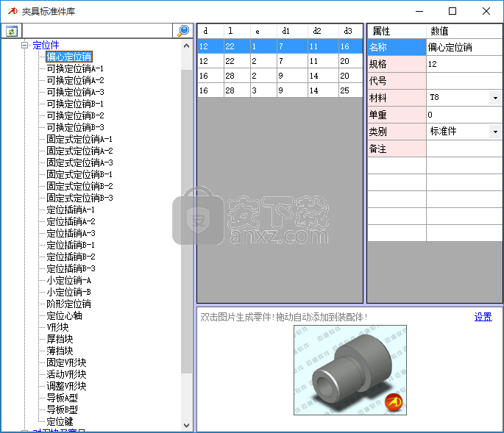The height and width of the screenshot is (433, 504).
Task: Open the 类别 标准件 dropdown
Action: pyautogui.click(x=495, y=132)
